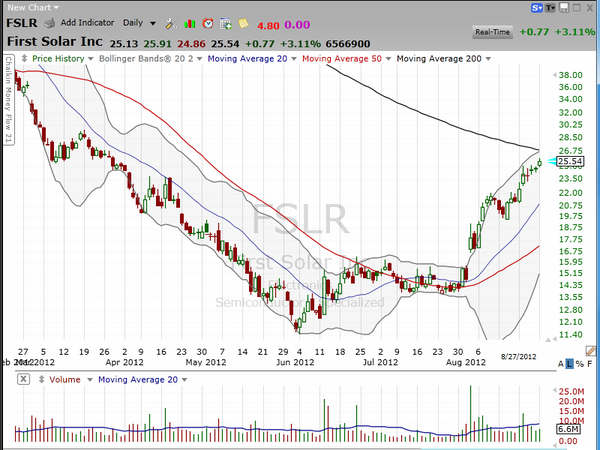Select percent scaling %
Image resolution: width=600 pixels, height=450 pixels.
(x=580, y=364)
